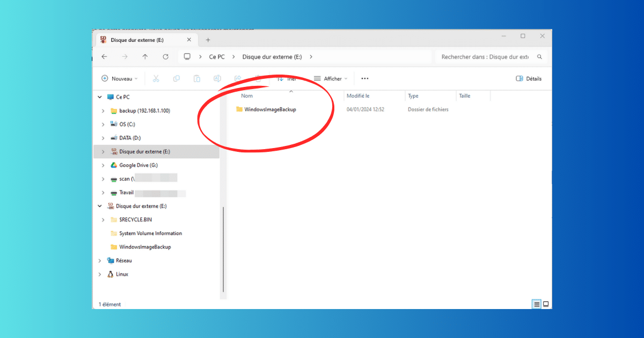The height and width of the screenshot is (338, 644).
Task: Refresh the current folder view
Action: coord(165,57)
